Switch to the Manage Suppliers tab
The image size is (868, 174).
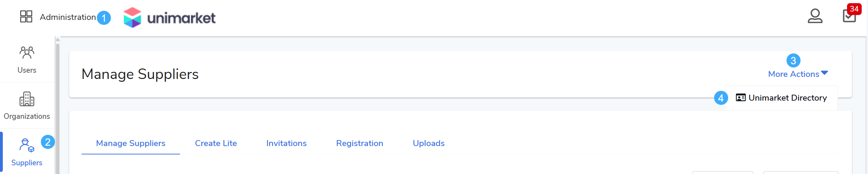pyautogui.click(x=130, y=143)
